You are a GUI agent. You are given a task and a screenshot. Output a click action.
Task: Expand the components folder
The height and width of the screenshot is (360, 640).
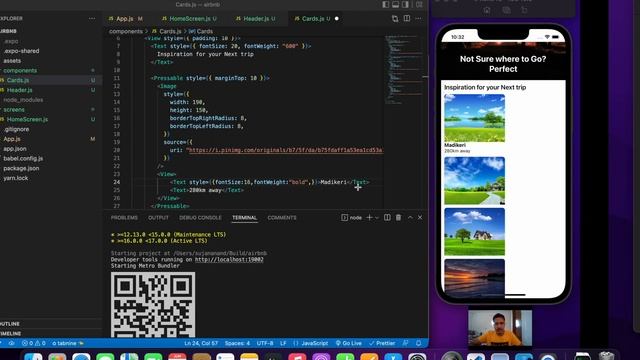(20, 71)
